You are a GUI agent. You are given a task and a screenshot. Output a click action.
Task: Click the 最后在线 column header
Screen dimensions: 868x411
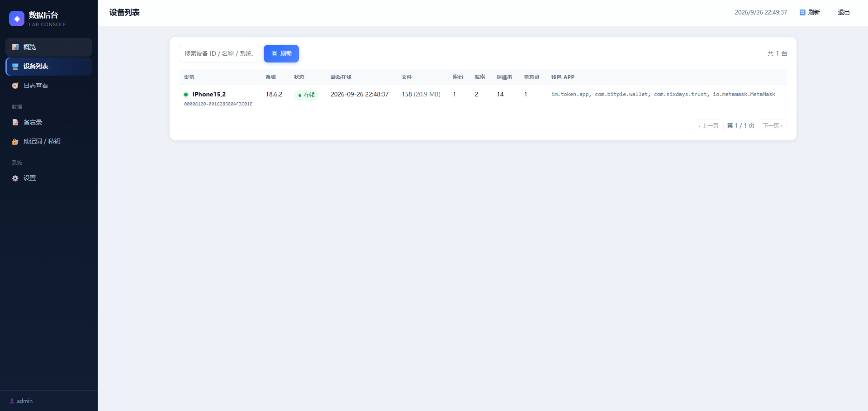(341, 77)
